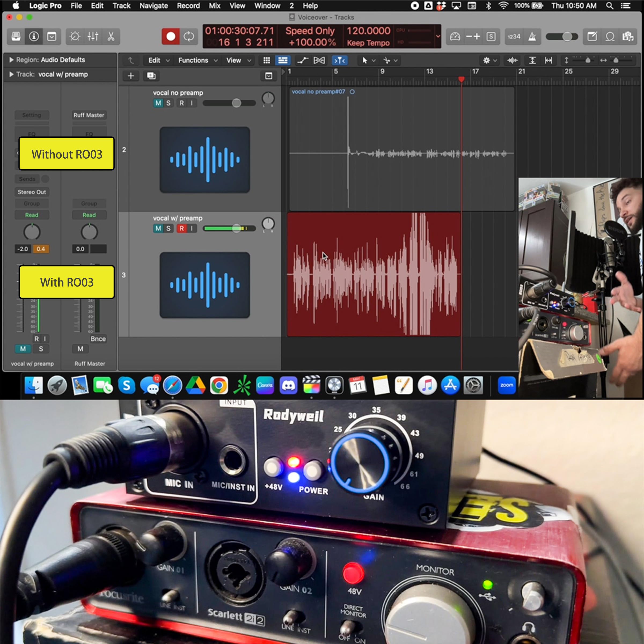Open the global tracks toggle icon
This screenshot has width=644, height=644.
tap(269, 76)
